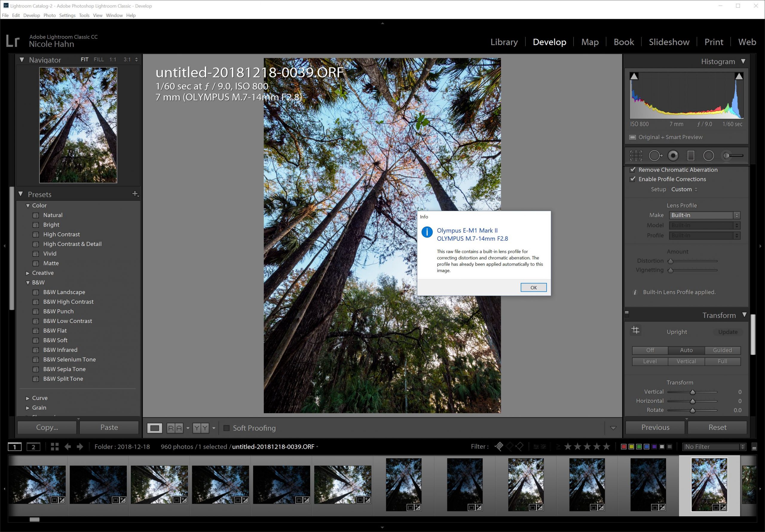Choose the Radial Filter tool
765x532 pixels.
(x=708, y=156)
